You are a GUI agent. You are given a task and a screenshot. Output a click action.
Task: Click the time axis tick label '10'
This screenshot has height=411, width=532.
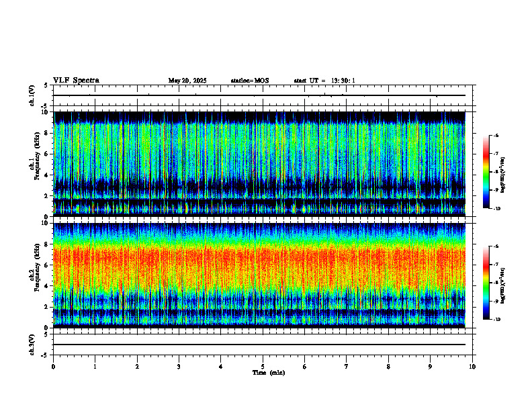pyautogui.click(x=472, y=367)
